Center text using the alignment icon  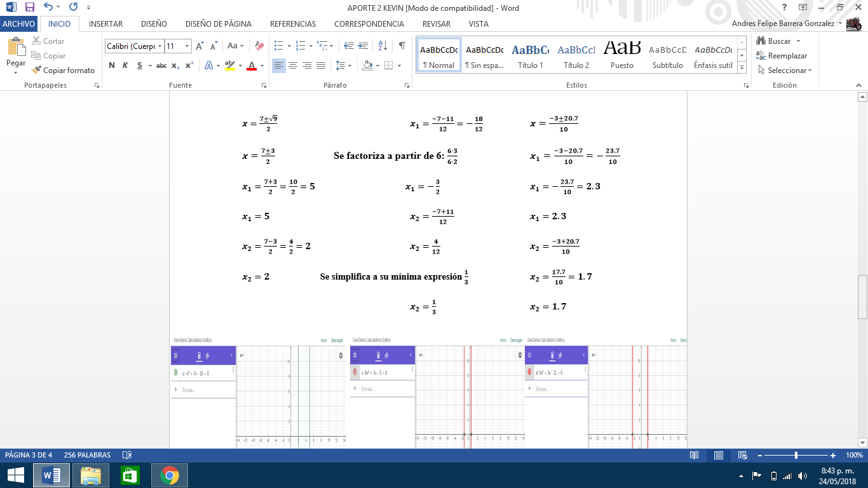coord(292,65)
